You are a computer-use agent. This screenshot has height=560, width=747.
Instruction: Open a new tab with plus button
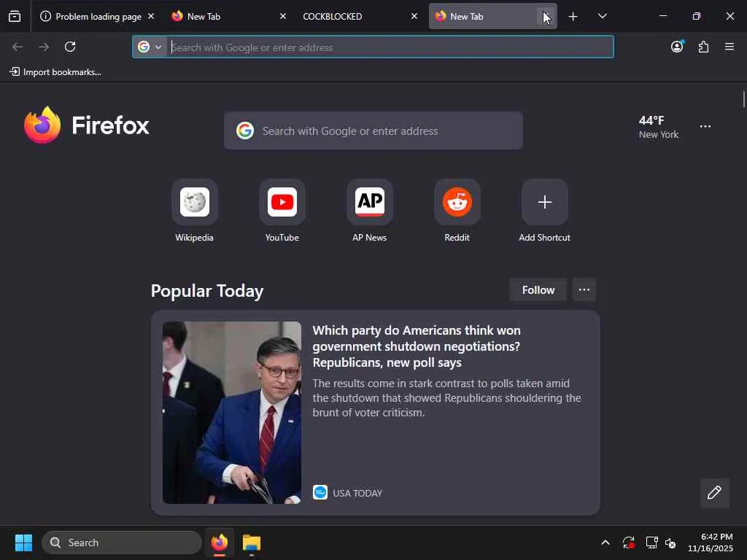[573, 17]
